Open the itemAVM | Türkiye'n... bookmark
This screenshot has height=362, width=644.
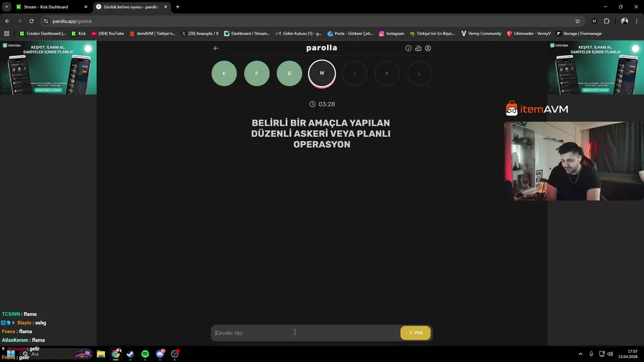(152, 34)
